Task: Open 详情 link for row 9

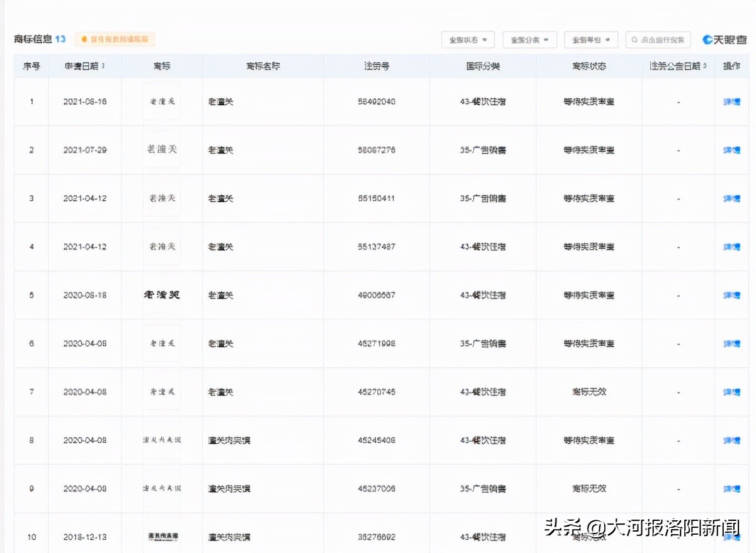Action: point(731,489)
